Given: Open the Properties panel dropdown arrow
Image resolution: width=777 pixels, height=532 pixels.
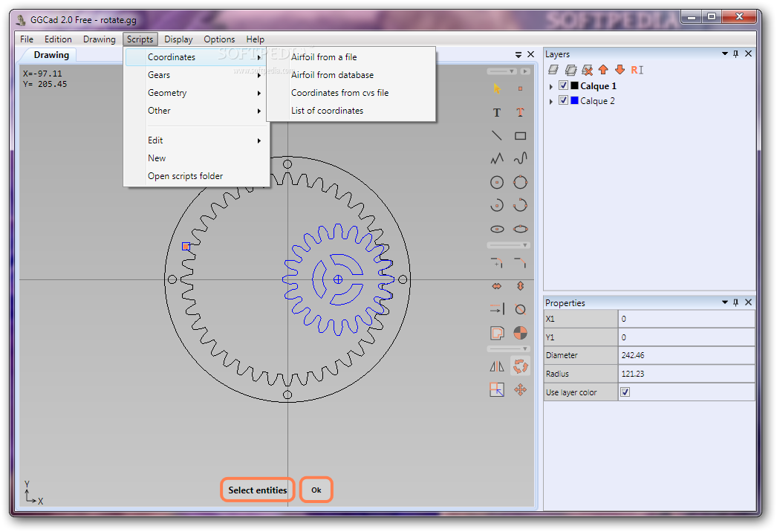Looking at the screenshot, I should pos(725,302).
